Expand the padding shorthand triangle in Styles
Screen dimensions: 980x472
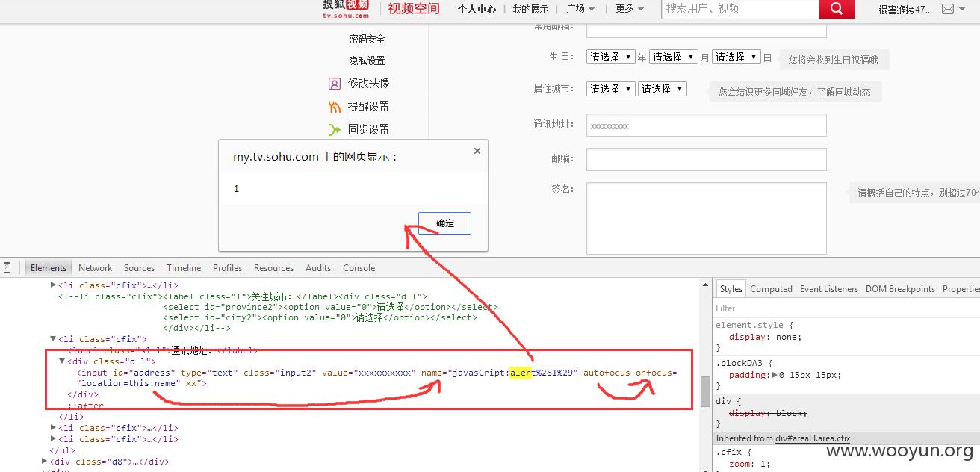(x=775, y=375)
